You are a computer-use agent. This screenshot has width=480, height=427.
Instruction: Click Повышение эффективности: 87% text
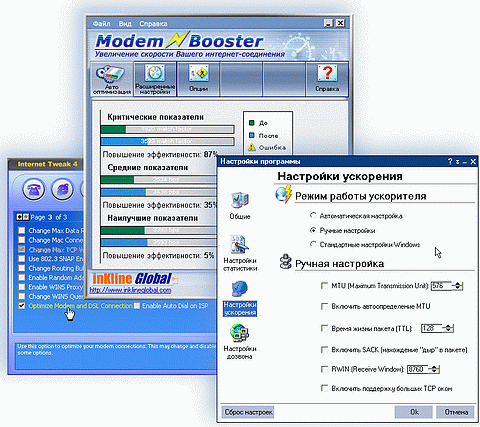[160, 155]
